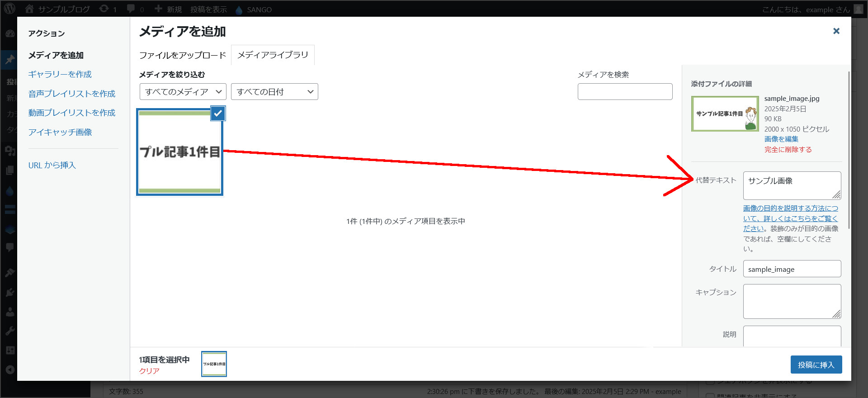868x398 pixels.
Task: Click the メディアを検索 search field
Action: pyautogui.click(x=625, y=92)
